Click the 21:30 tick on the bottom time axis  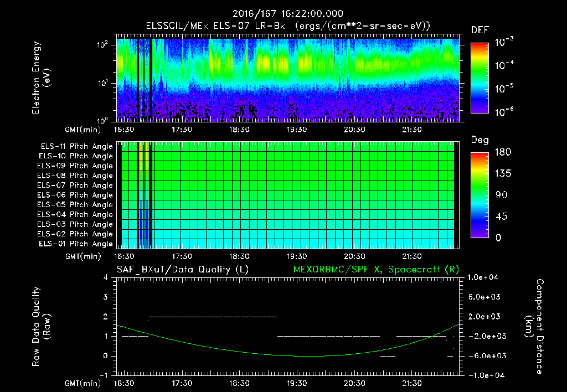tap(411, 383)
